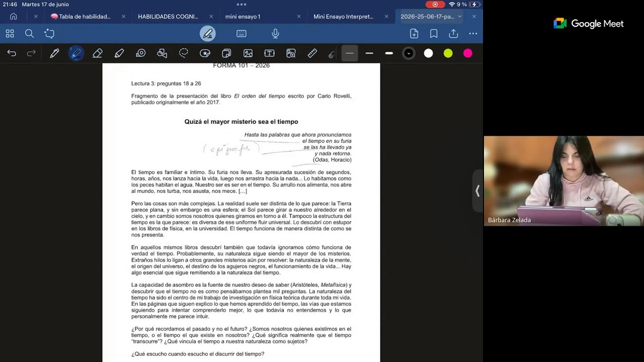
Task: Switch to keyboard typing mode
Action: (242, 34)
